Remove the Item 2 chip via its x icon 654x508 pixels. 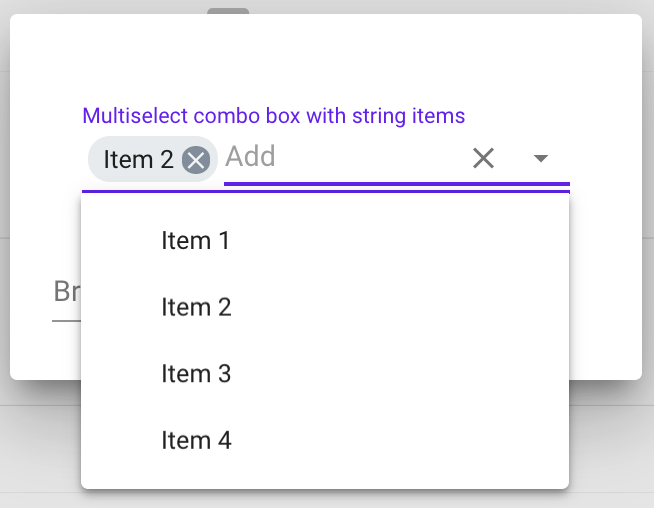pos(196,159)
